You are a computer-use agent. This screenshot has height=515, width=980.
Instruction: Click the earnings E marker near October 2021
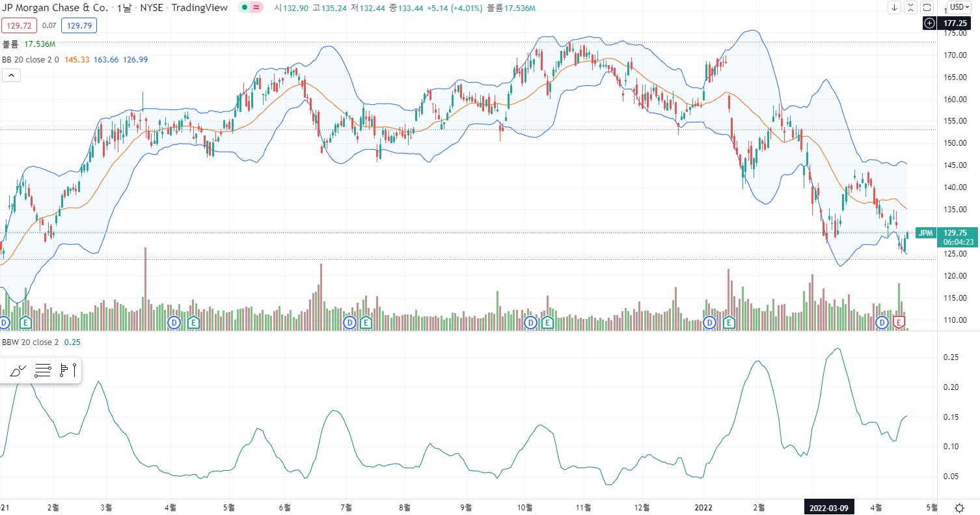[547, 322]
